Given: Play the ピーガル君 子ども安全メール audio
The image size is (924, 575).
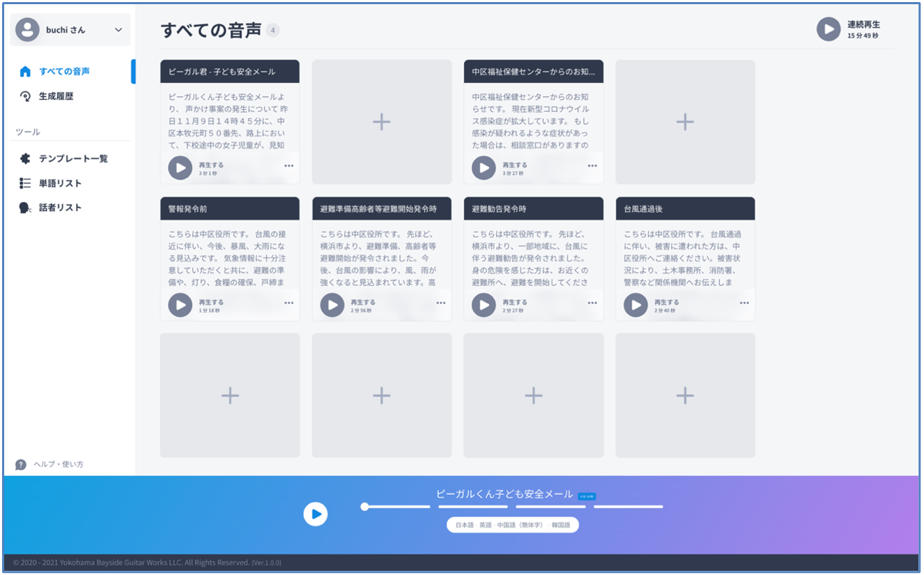Looking at the screenshot, I should pyautogui.click(x=180, y=168).
